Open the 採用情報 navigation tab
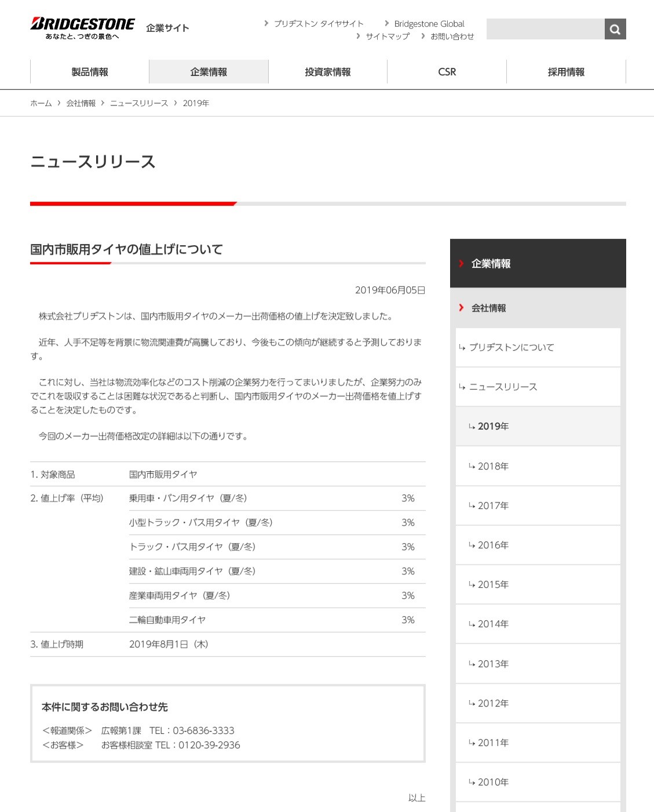The height and width of the screenshot is (812, 654). point(566,72)
